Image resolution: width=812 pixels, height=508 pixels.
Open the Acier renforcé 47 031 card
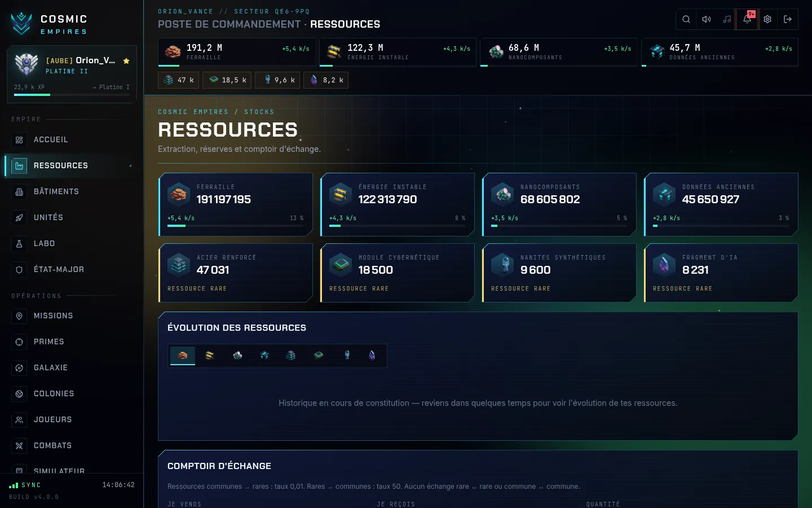pyautogui.click(x=236, y=273)
